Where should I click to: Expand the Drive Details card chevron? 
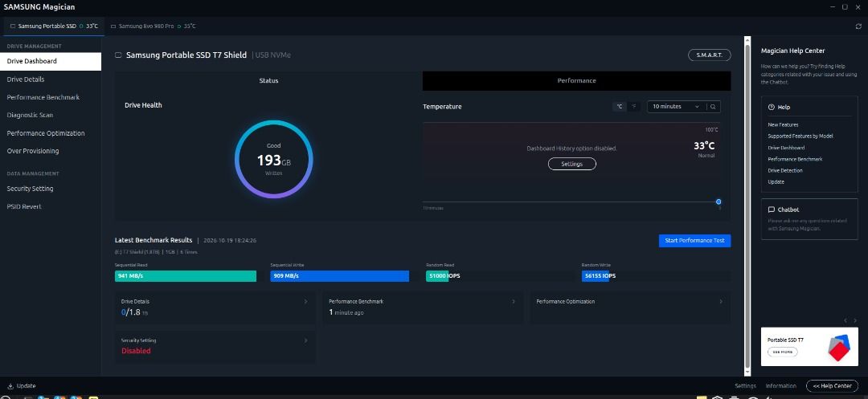[305, 302]
